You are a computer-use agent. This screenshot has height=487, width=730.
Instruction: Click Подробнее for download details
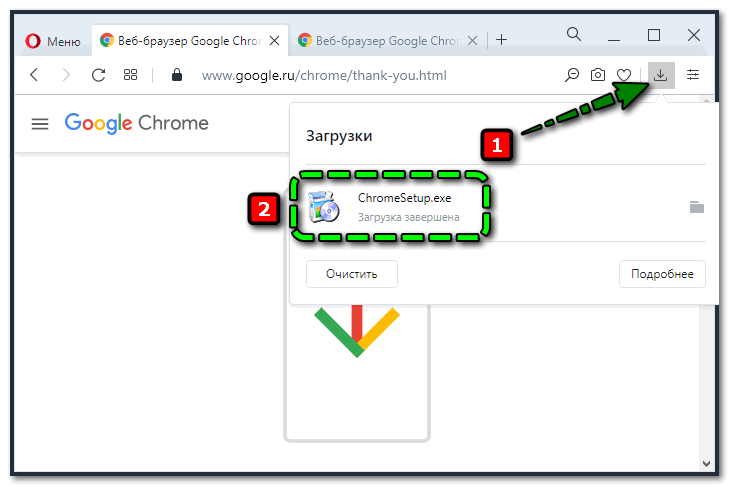coord(662,274)
